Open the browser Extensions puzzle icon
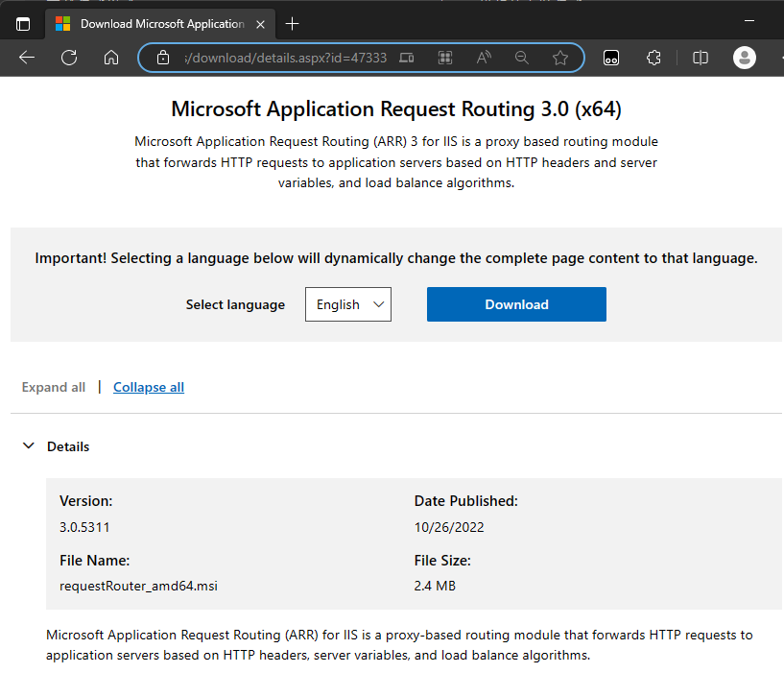This screenshot has width=784, height=673. pos(654,58)
